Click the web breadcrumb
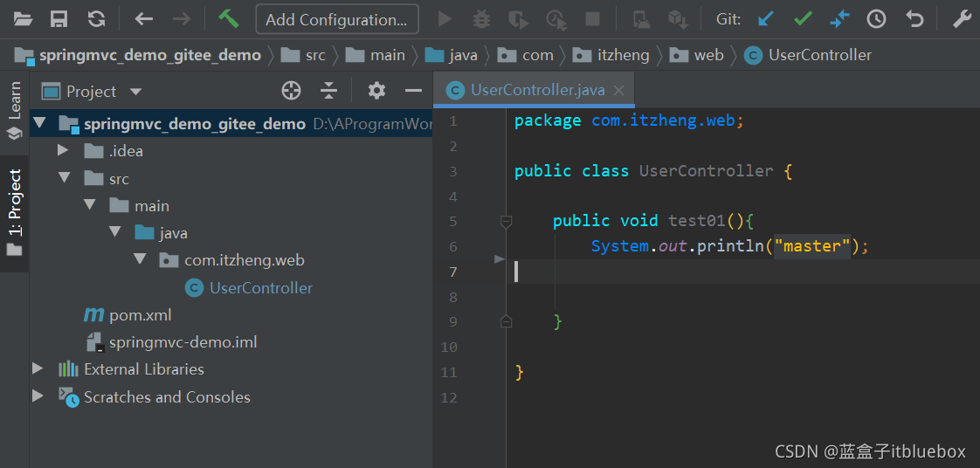The image size is (980, 468). pos(696,55)
